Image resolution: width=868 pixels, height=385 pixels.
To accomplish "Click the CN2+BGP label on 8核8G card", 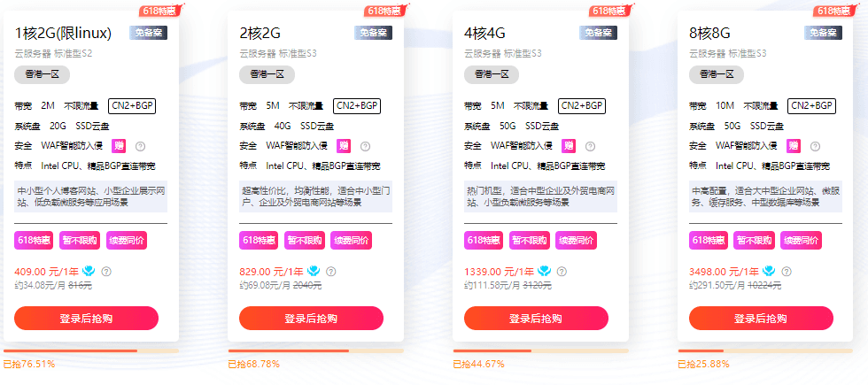I will pos(811,105).
